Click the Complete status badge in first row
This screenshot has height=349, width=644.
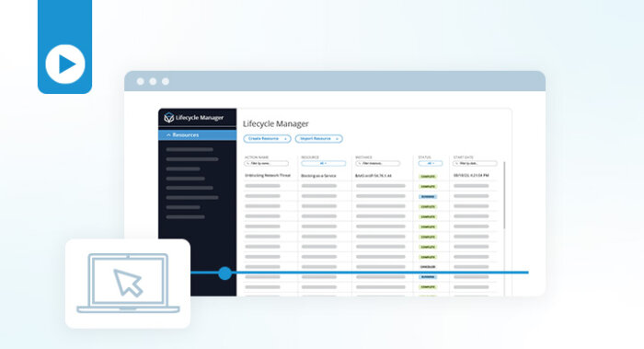pyautogui.click(x=428, y=177)
